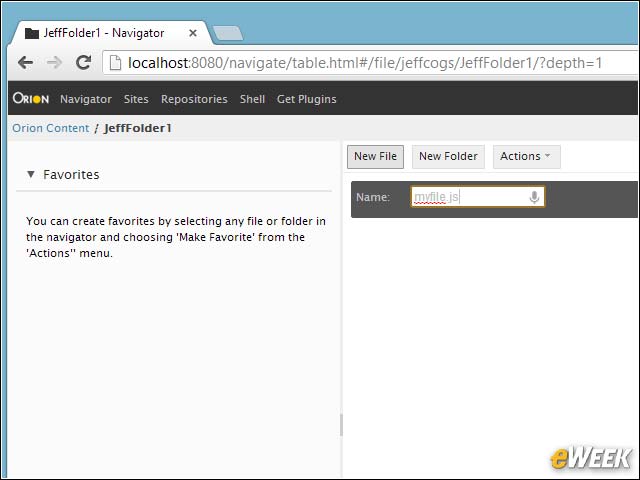Click the New File button

point(375,157)
